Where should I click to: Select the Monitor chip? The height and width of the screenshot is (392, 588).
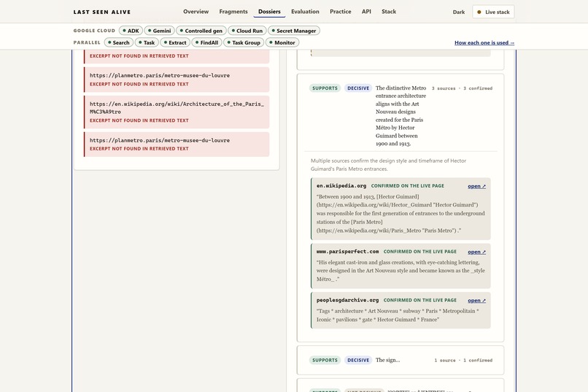282,42
